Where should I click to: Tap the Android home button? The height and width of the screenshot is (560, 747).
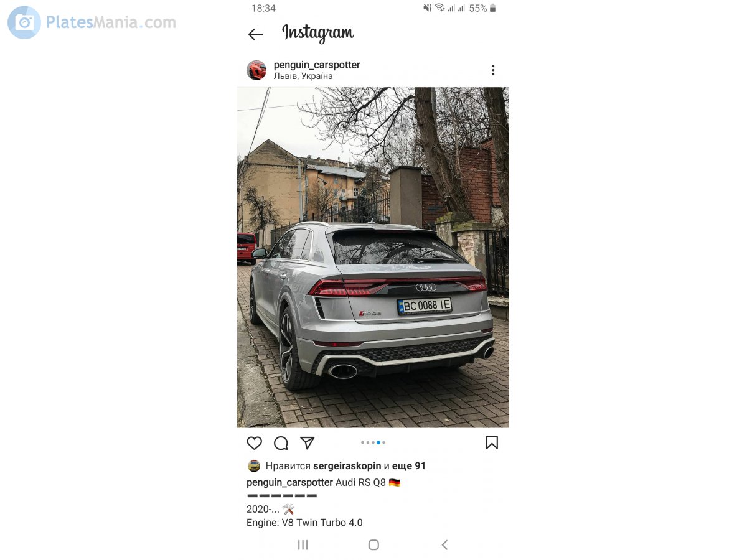(374, 545)
